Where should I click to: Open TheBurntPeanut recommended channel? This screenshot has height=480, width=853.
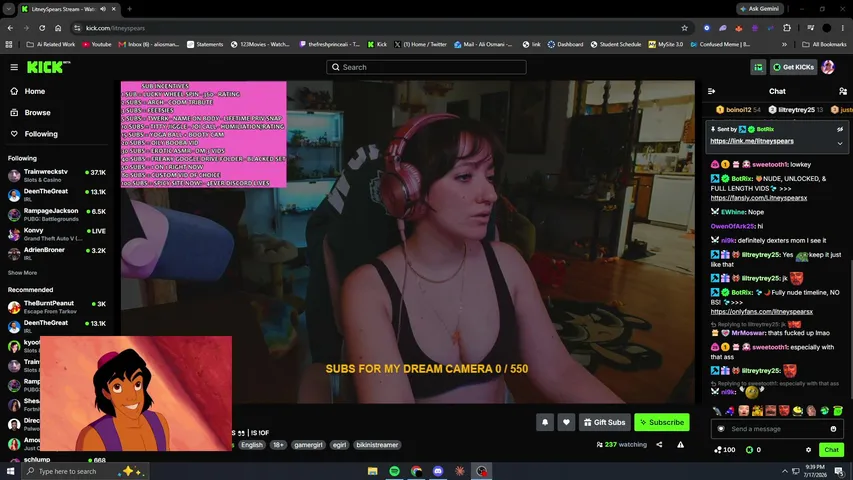(57, 307)
